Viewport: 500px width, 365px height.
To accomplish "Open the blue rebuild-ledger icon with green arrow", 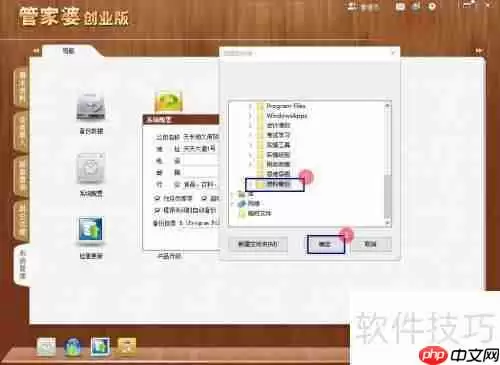I will tap(91, 230).
